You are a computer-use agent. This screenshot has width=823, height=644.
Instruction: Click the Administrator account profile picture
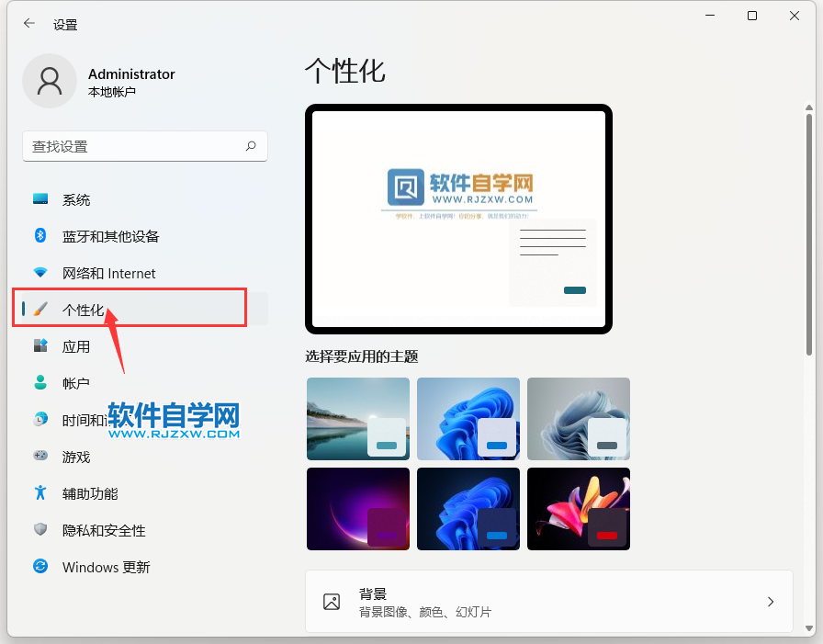(50, 82)
